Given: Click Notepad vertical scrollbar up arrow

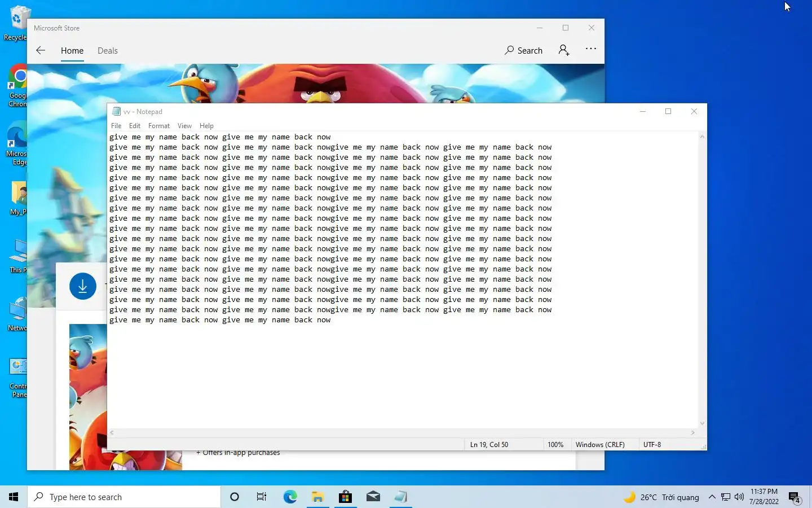Looking at the screenshot, I should click(702, 137).
